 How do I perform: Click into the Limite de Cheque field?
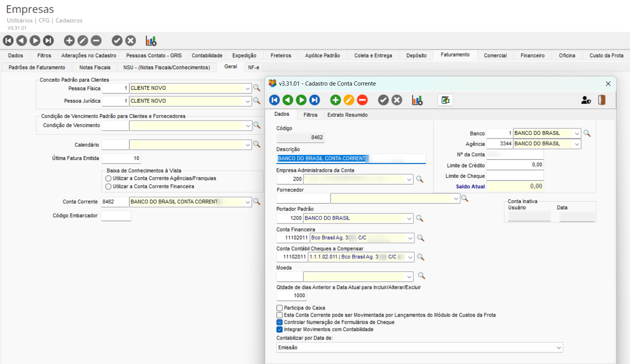(515, 176)
